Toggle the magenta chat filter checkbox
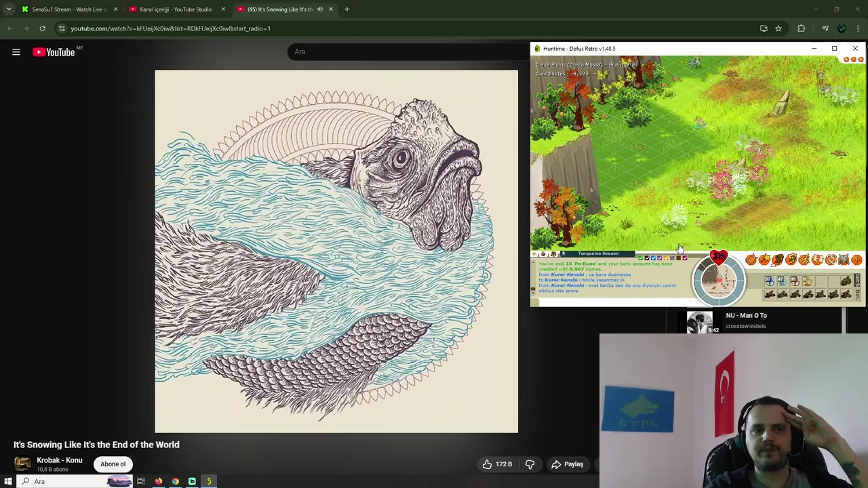This screenshot has width=868, height=488. point(685,258)
